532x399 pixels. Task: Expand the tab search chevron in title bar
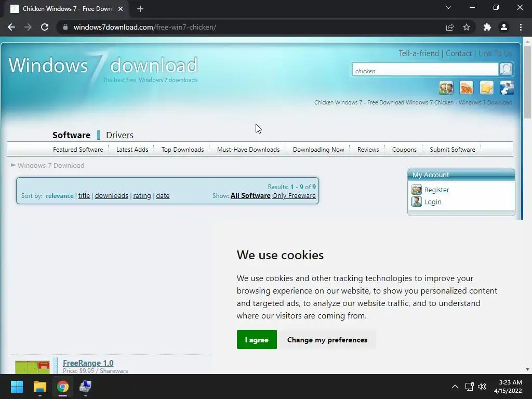(448, 7)
